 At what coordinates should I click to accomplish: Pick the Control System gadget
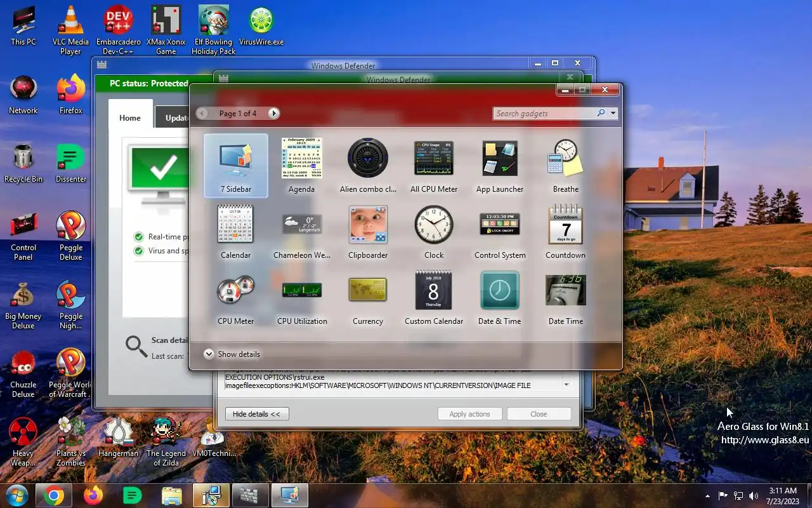(x=500, y=231)
